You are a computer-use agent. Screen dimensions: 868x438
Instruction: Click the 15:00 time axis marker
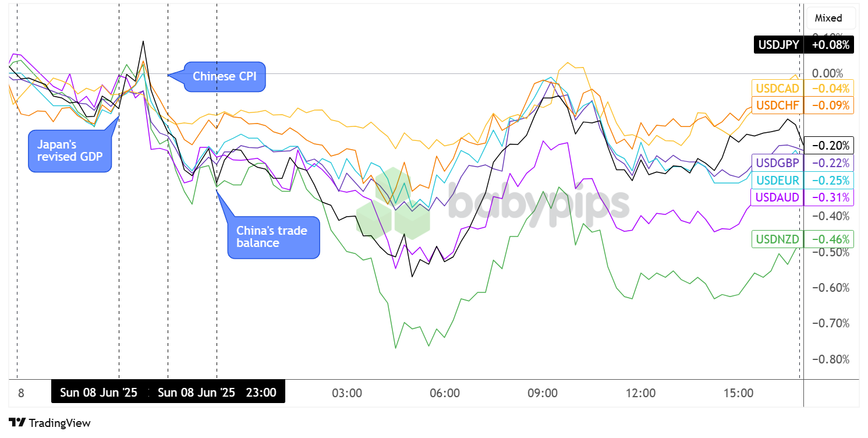point(738,393)
